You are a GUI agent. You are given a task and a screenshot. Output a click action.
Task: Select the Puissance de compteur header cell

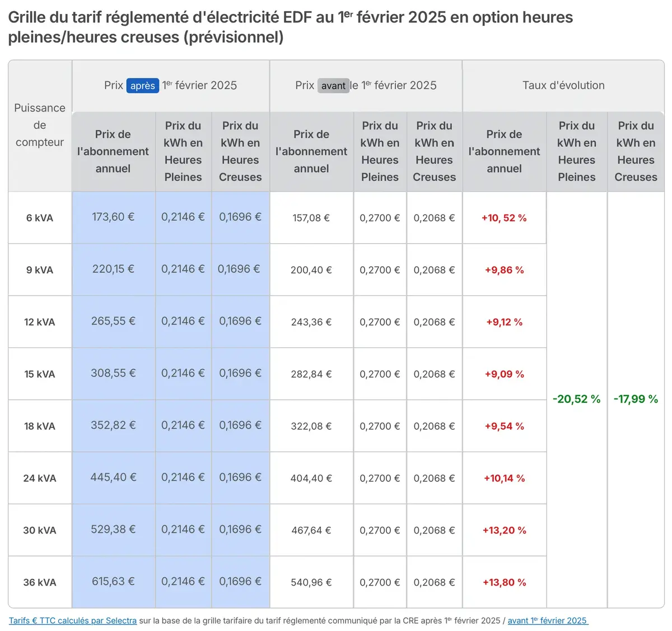[39, 125]
